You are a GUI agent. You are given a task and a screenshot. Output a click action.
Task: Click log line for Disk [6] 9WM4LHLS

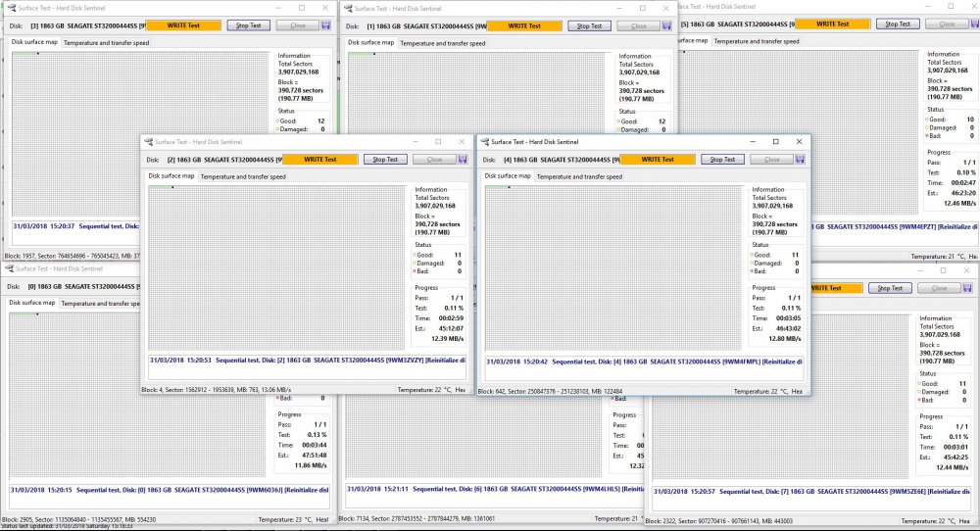click(x=496, y=489)
